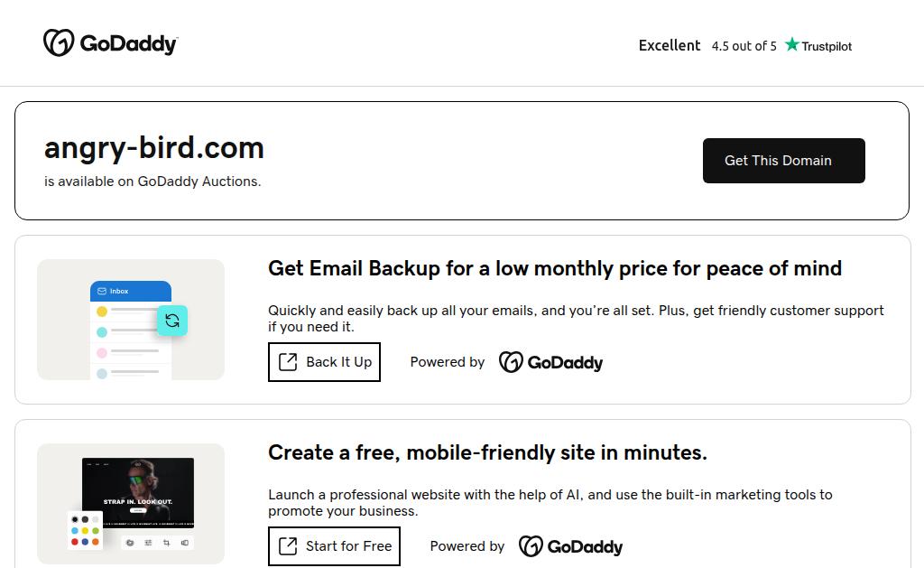The image size is (924, 568).
Task: Click the website builder preview image
Action: (x=138, y=492)
